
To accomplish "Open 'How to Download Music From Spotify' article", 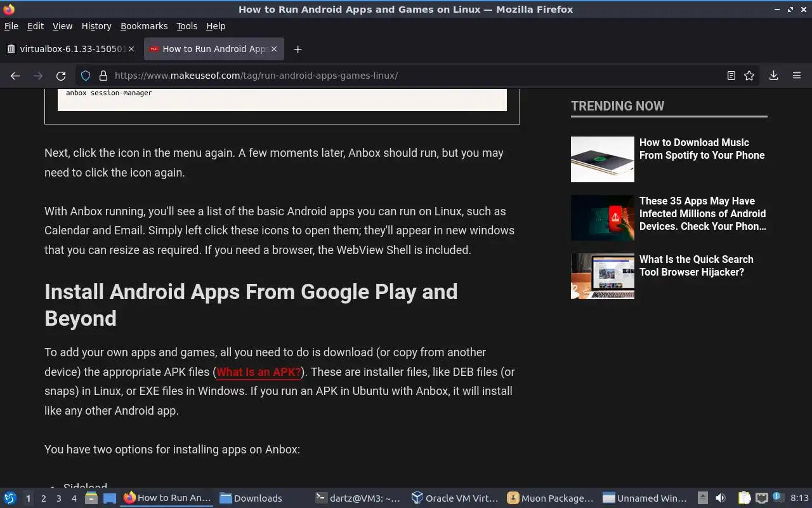I will [702, 149].
